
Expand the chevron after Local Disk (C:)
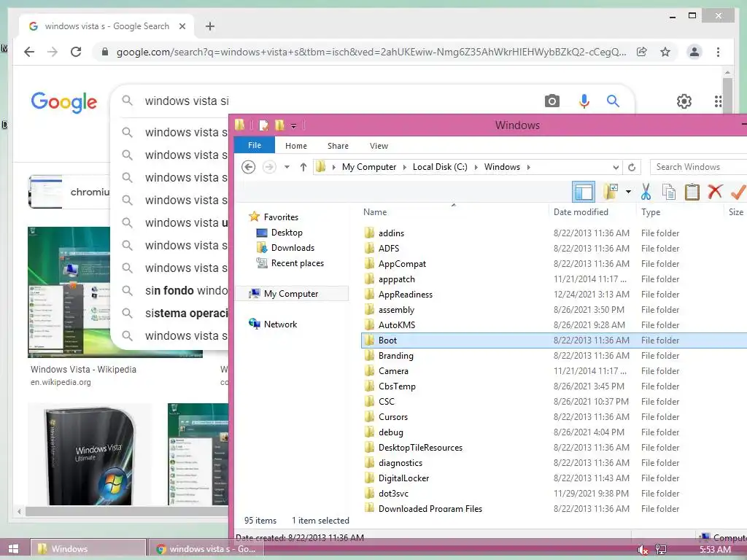[x=476, y=167]
